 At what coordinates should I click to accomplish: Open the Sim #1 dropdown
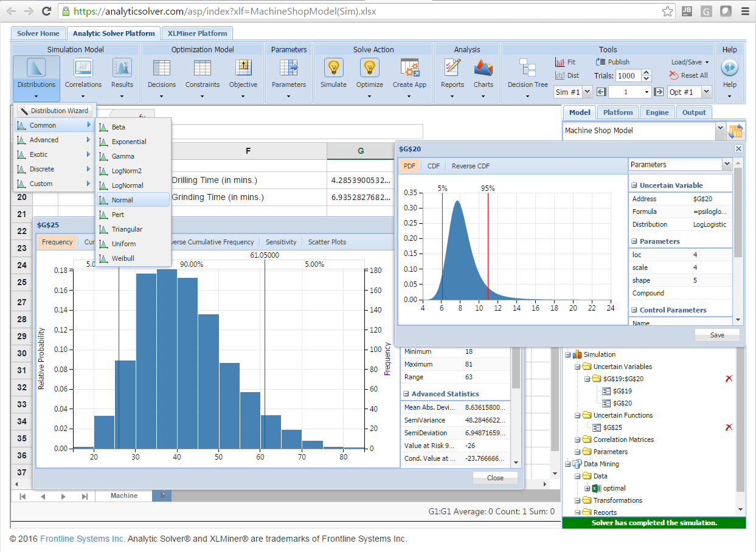click(x=588, y=92)
